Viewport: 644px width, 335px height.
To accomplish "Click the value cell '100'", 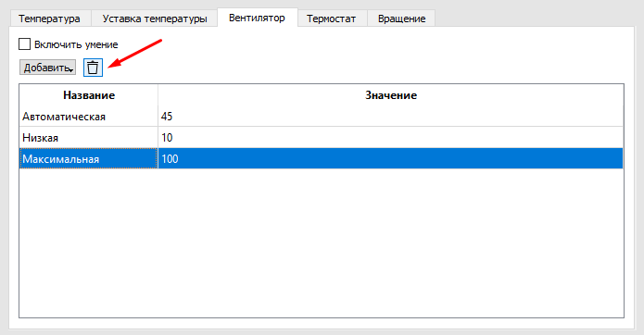I will point(391,158).
